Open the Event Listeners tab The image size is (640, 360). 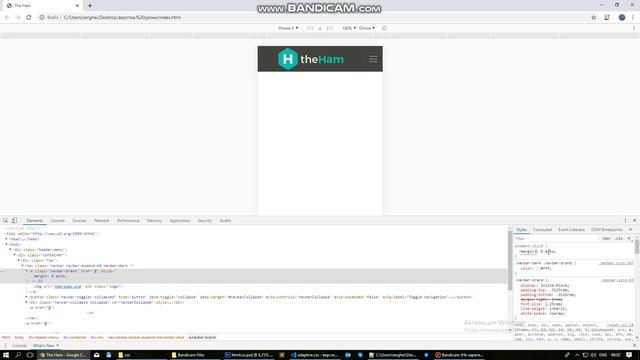[x=571, y=229]
